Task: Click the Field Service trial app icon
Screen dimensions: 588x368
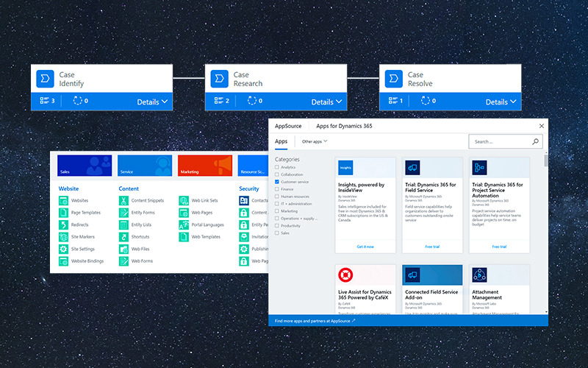Action: click(x=412, y=168)
